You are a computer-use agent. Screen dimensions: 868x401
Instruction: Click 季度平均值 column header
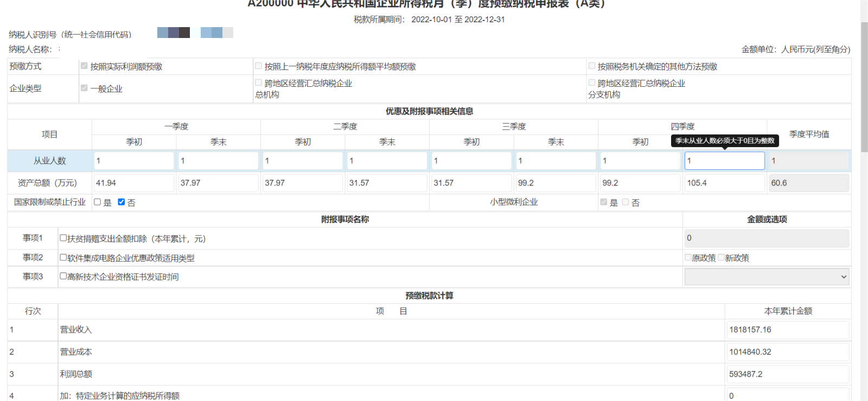(x=809, y=134)
